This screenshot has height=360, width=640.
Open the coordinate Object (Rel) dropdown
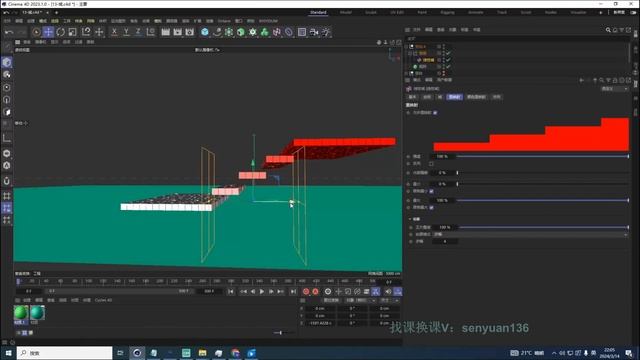pos(361,300)
